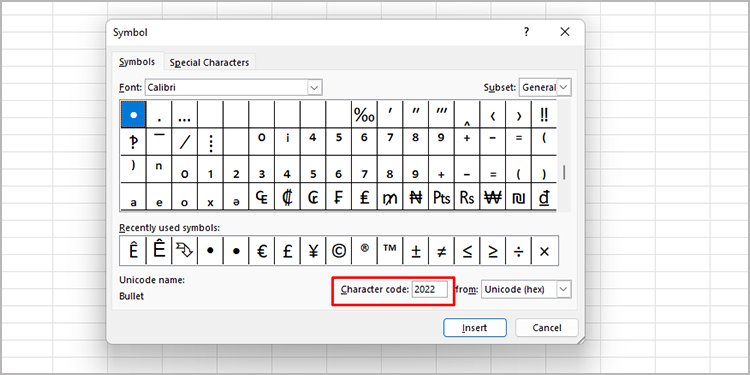Pick the single left angle quote ‹
This screenshot has height=375, width=750.
tap(493, 114)
